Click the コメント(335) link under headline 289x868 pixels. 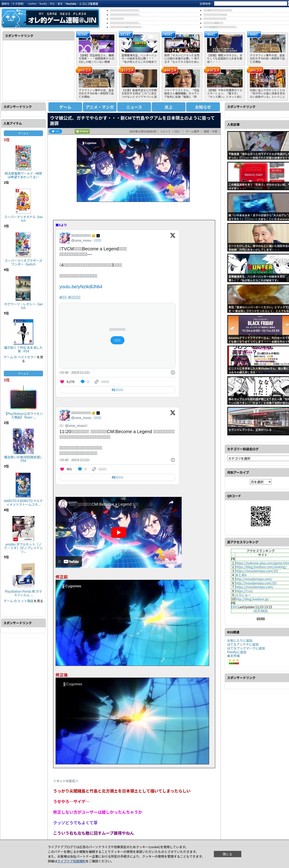(170, 131)
